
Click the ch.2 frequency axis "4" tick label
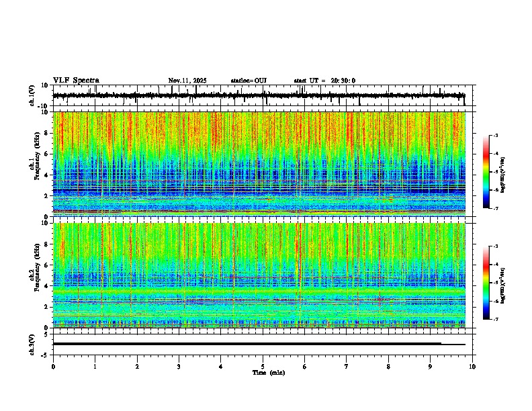click(x=47, y=286)
